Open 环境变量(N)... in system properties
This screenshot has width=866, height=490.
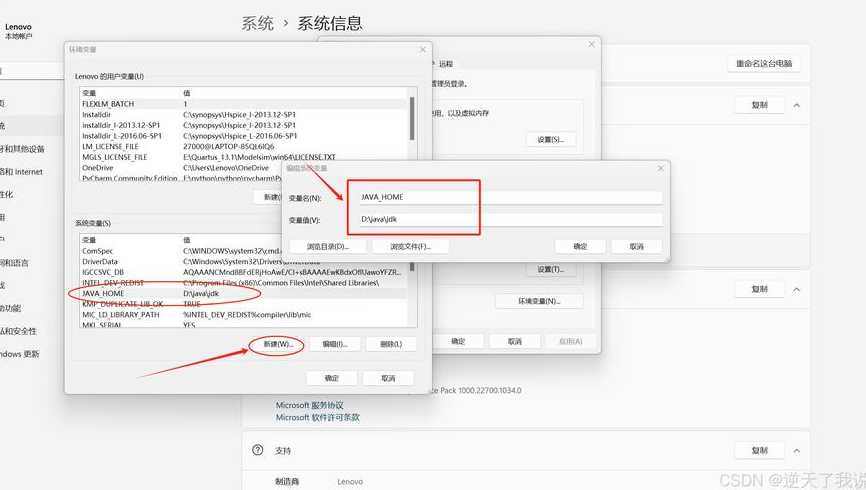pos(539,301)
